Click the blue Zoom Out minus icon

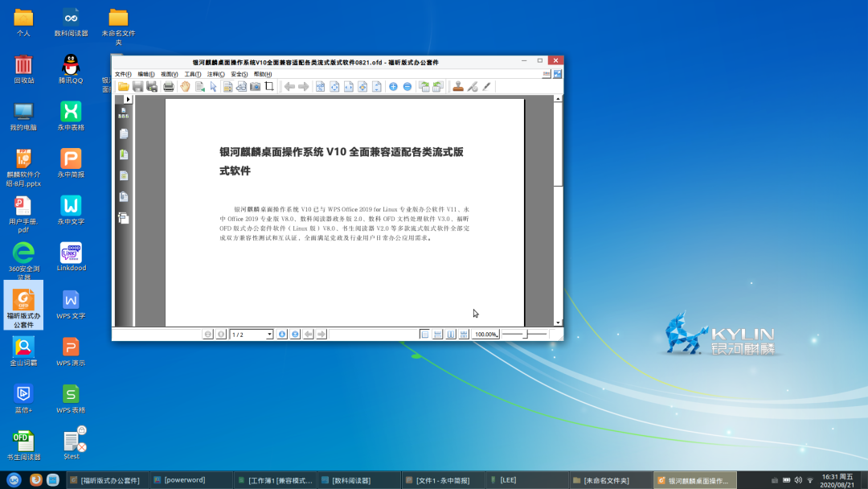[407, 86]
